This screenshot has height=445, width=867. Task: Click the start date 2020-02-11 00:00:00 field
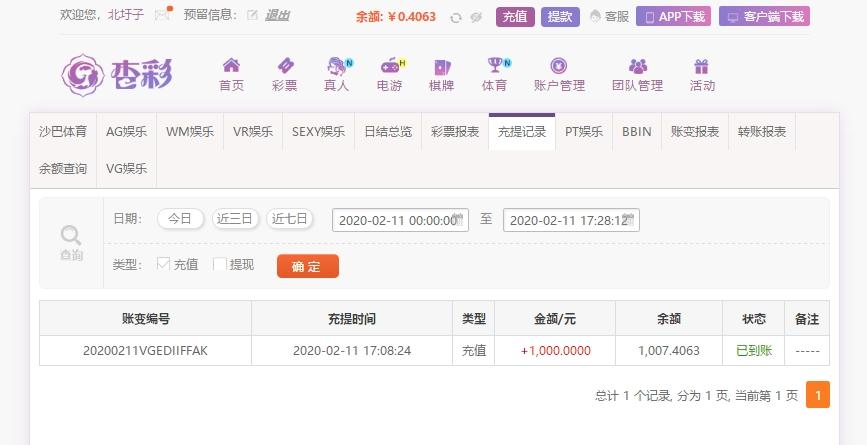coord(400,220)
